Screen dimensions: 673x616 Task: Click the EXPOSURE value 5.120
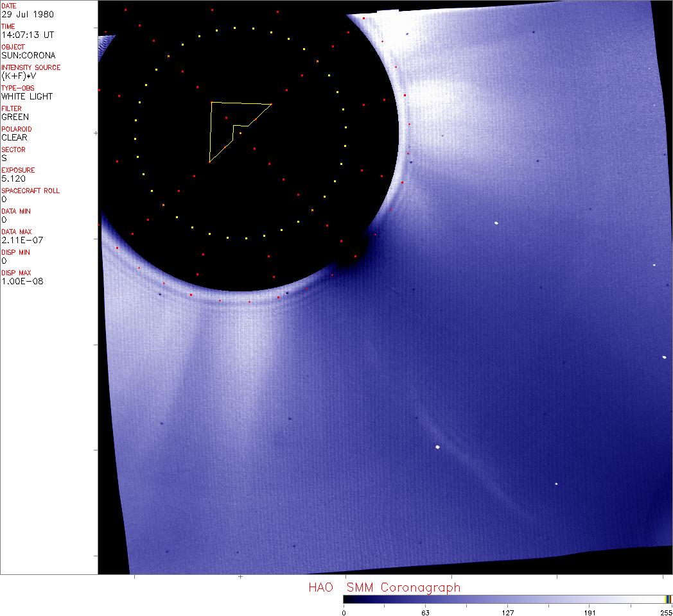(x=13, y=178)
